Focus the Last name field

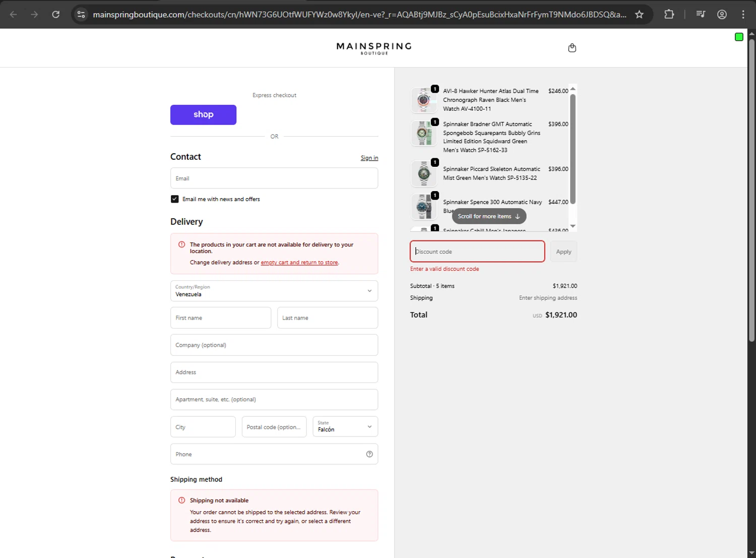[328, 318]
